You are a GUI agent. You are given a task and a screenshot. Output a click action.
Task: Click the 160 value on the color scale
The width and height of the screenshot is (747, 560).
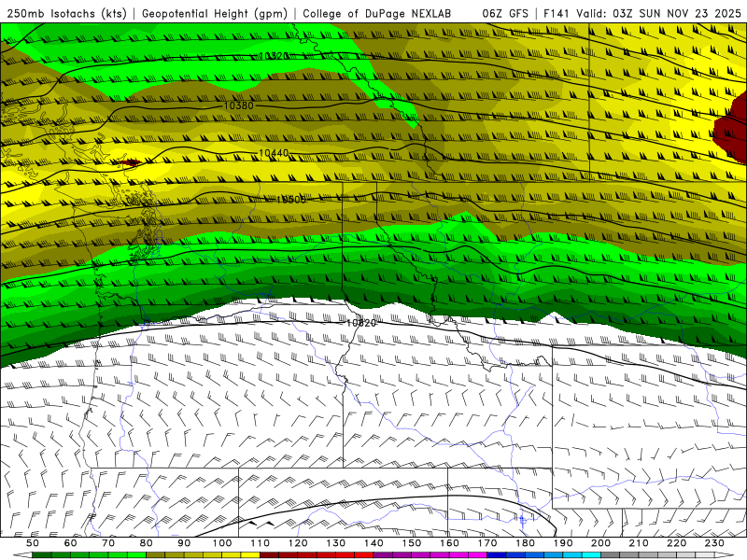450,543
